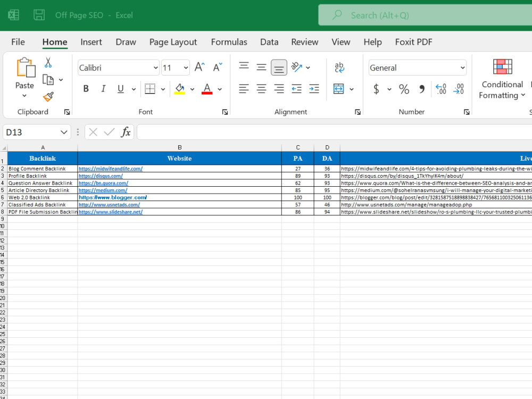Screen dimensions: 532x399
Task: Open the Calibri font name dropdown
Action: [x=155, y=68]
